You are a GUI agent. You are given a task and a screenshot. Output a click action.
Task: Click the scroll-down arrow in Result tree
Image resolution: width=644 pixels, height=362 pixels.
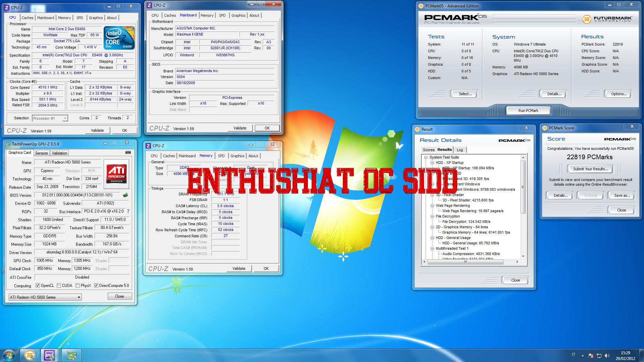point(523,256)
